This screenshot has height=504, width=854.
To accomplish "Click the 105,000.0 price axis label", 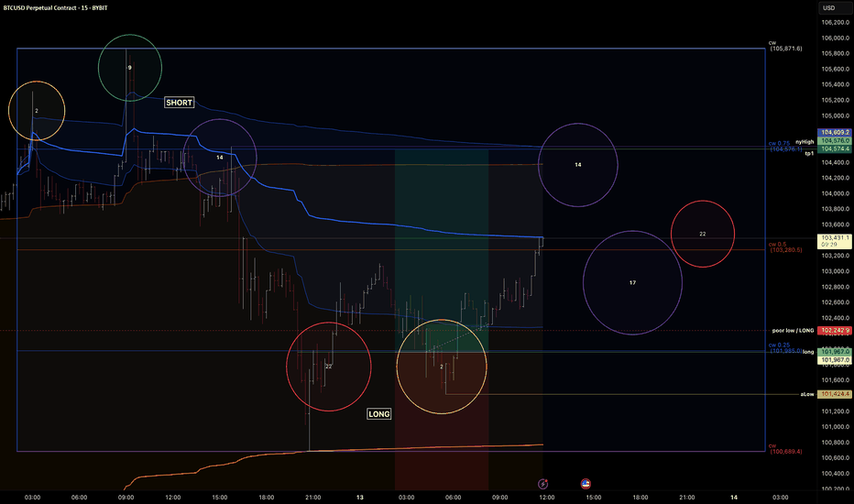I will click(835, 115).
